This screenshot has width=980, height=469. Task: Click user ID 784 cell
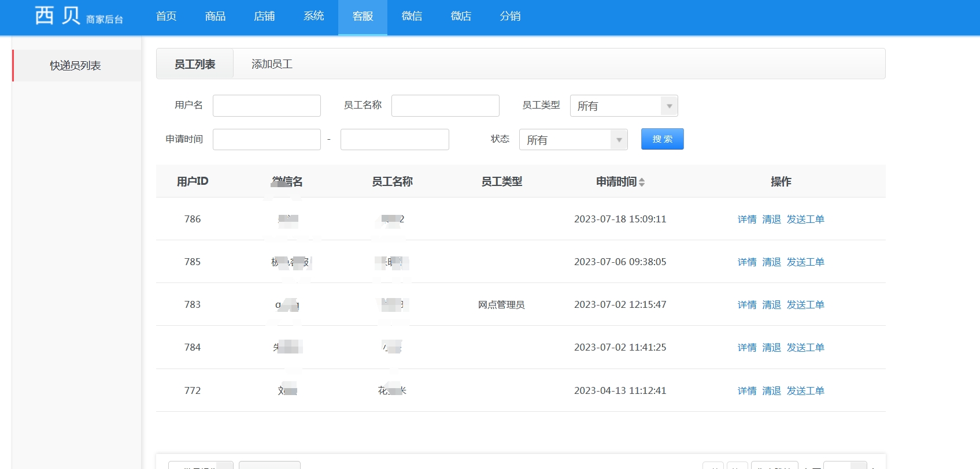(193, 347)
